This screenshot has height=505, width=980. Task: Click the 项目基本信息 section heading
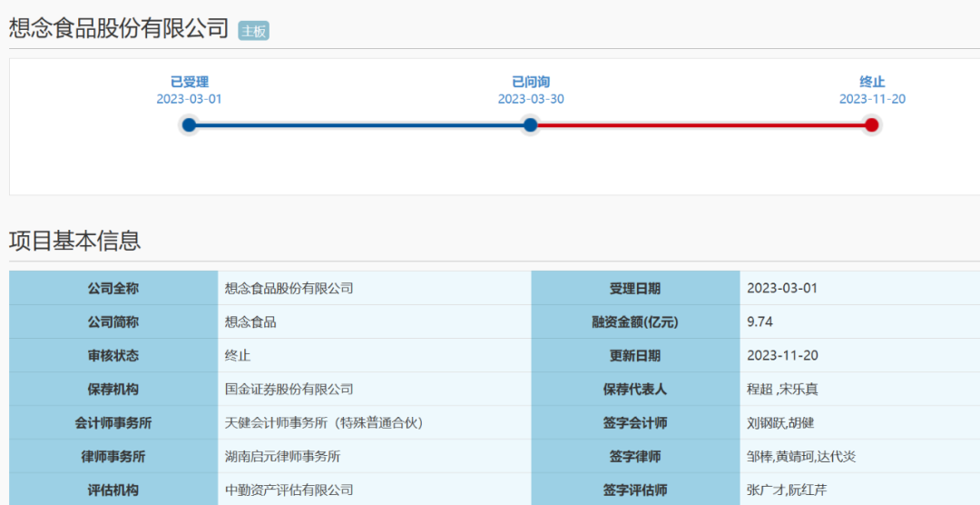point(75,241)
